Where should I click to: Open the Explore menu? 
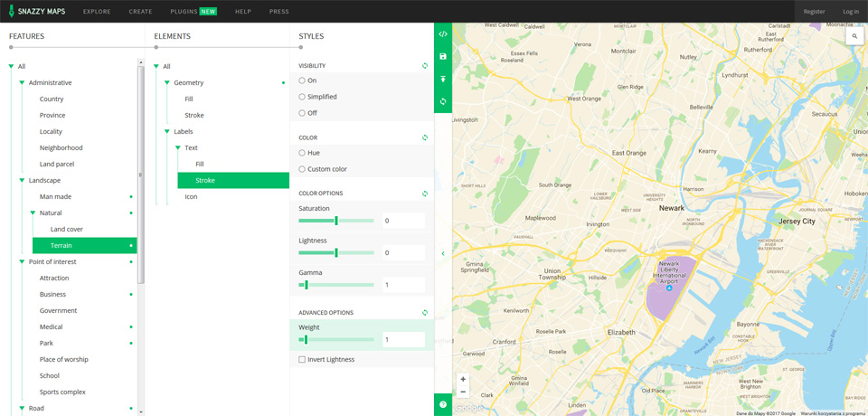pyautogui.click(x=97, y=12)
